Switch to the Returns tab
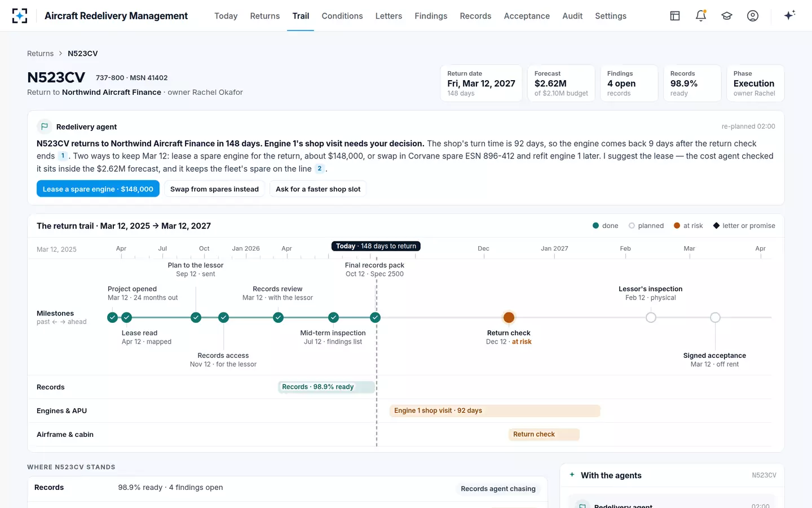812x508 pixels. click(265, 16)
